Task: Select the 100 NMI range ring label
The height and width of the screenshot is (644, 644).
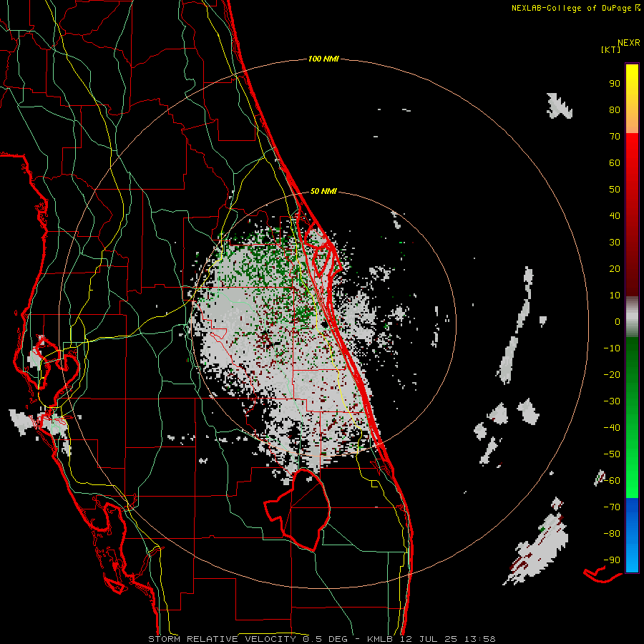Action: pos(323,59)
